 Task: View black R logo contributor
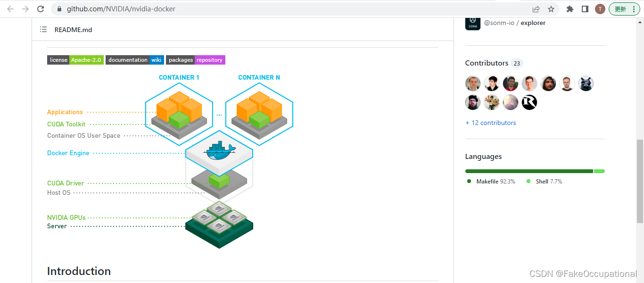(529, 102)
